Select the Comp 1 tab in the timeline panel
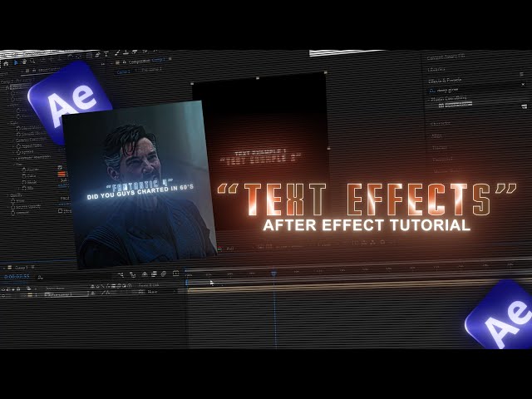532x399 pixels. (21, 268)
